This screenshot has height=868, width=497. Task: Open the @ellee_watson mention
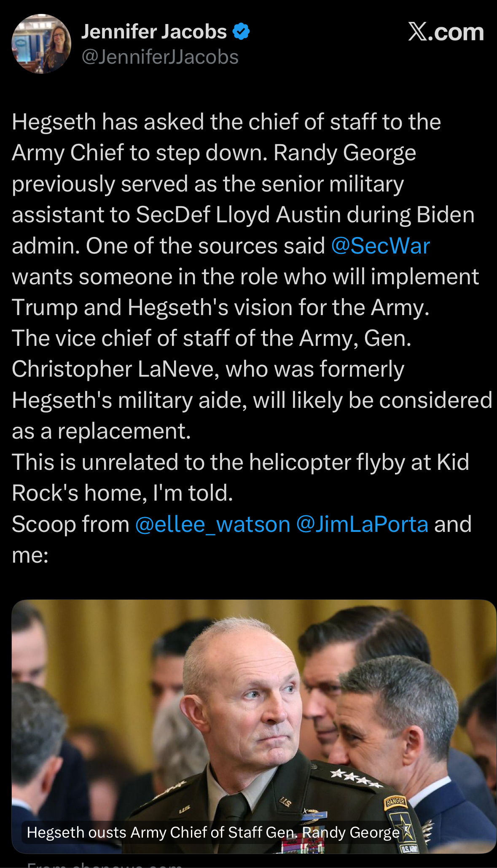(213, 524)
